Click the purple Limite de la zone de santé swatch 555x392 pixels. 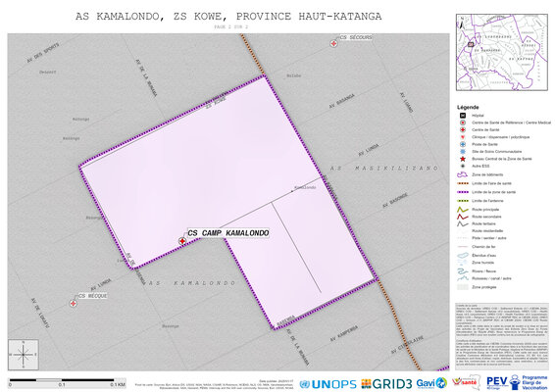462,192
